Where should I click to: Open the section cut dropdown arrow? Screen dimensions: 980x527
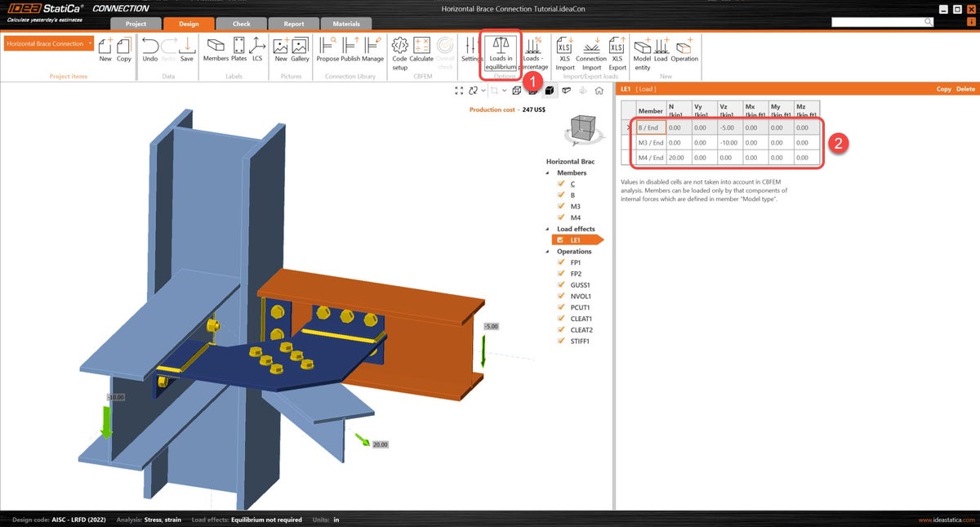pos(505,90)
